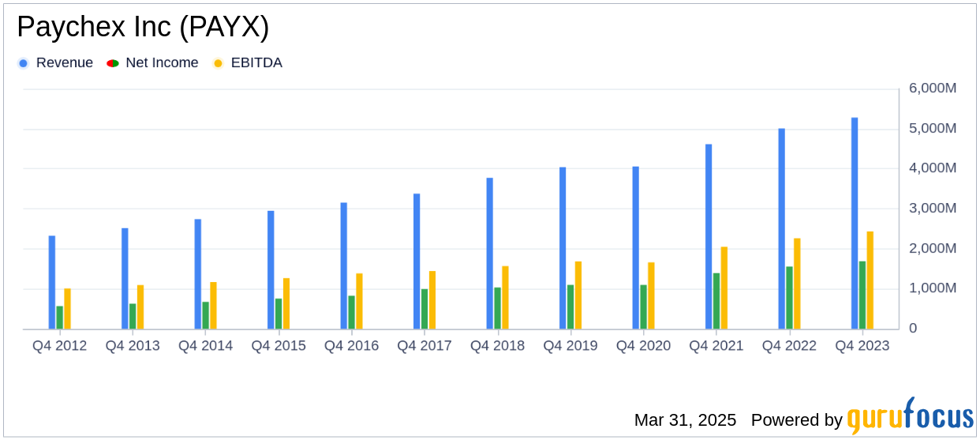Select the Q4 2016 Revenue bar
The image size is (980, 440).
tap(344, 266)
